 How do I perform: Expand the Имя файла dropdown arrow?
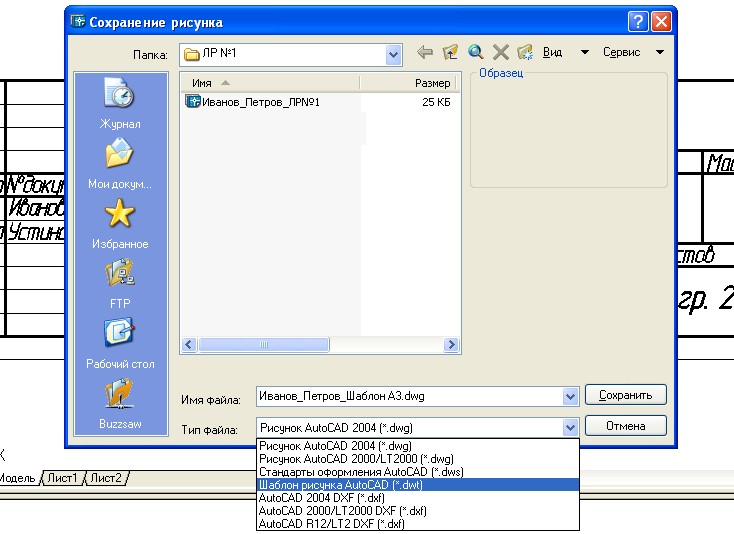tap(570, 396)
